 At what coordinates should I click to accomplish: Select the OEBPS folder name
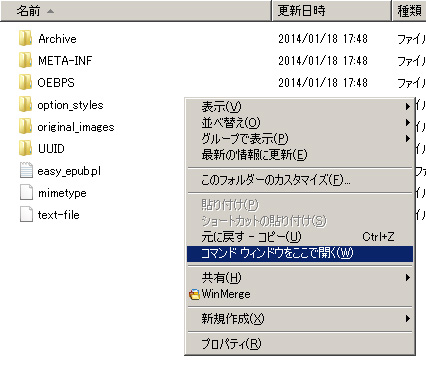[56, 83]
